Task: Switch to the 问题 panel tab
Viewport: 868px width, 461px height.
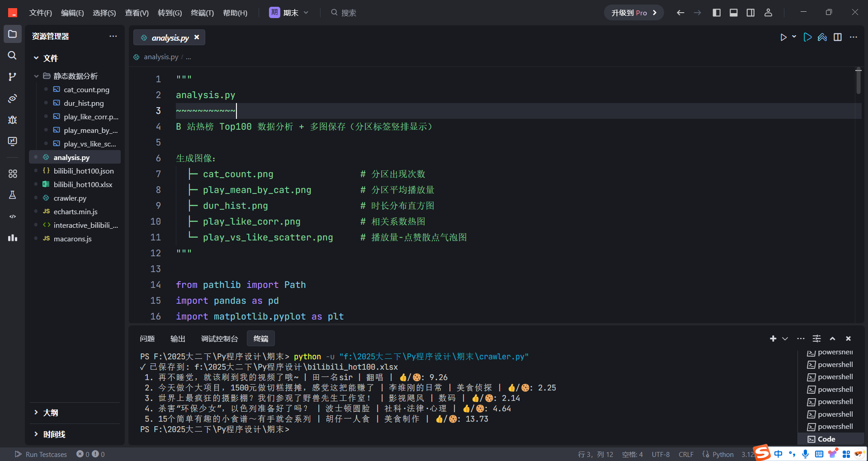Action: pyautogui.click(x=147, y=339)
